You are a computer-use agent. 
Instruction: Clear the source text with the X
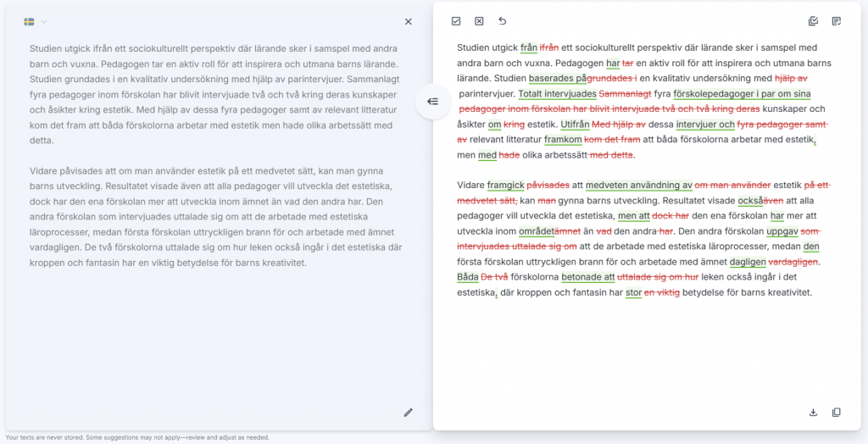[408, 22]
